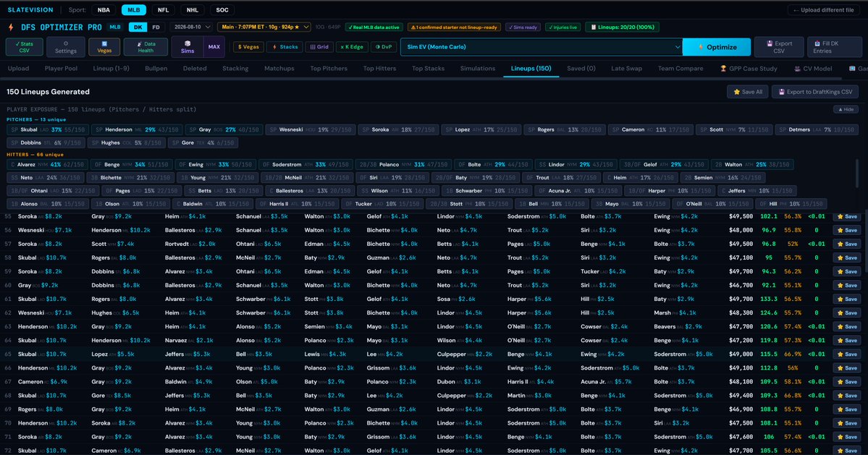This screenshot has height=455, width=868.
Task: Save lineup 67 with star button
Action: point(847,382)
